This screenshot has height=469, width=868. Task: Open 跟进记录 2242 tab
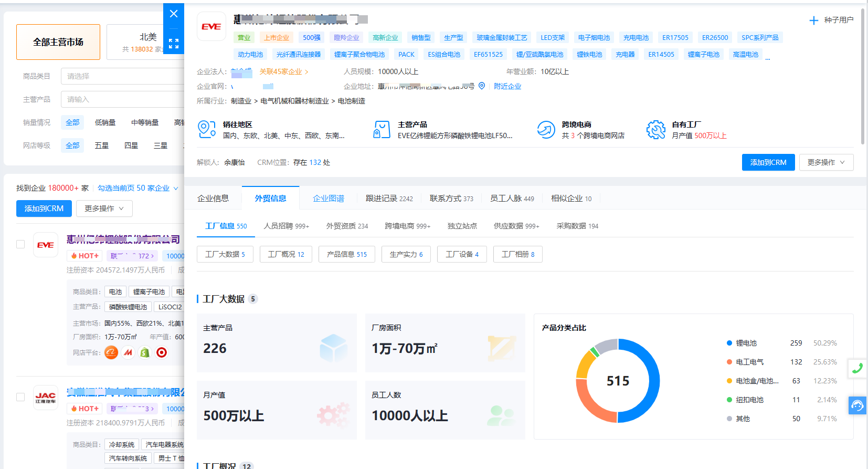[x=389, y=198]
